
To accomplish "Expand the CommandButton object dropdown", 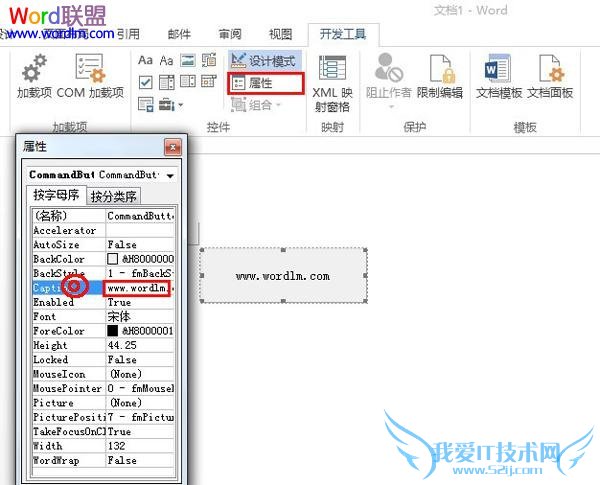I will (x=170, y=176).
